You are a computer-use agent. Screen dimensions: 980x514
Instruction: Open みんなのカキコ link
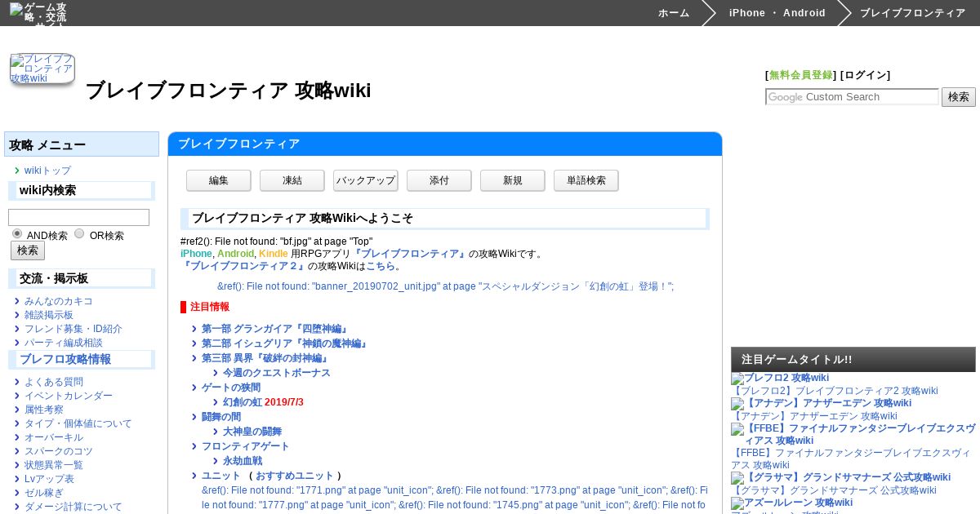coord(58,301)
